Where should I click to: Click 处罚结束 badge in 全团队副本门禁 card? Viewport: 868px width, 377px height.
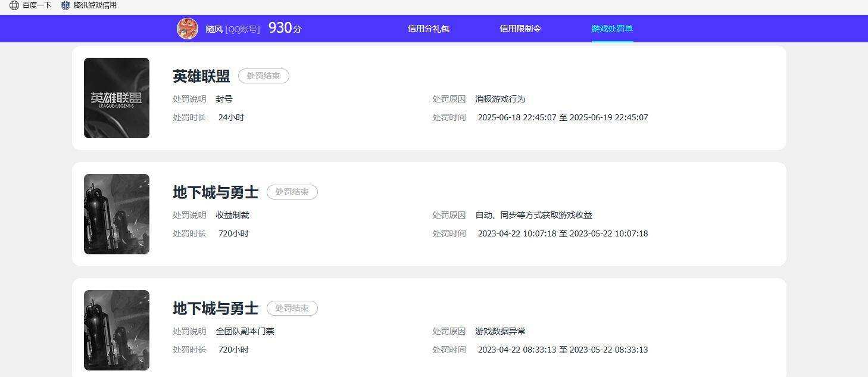click(x=292, y=309)
